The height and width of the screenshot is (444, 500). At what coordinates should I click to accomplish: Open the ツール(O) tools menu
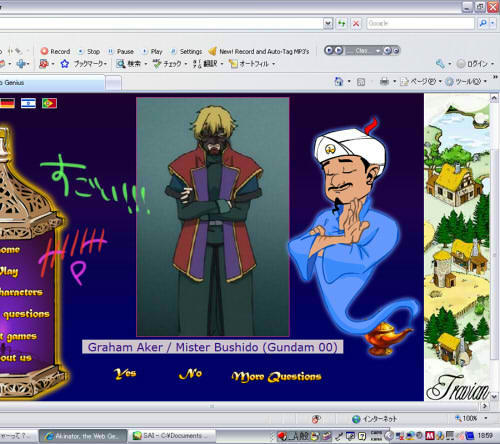[x=466, y=81]
